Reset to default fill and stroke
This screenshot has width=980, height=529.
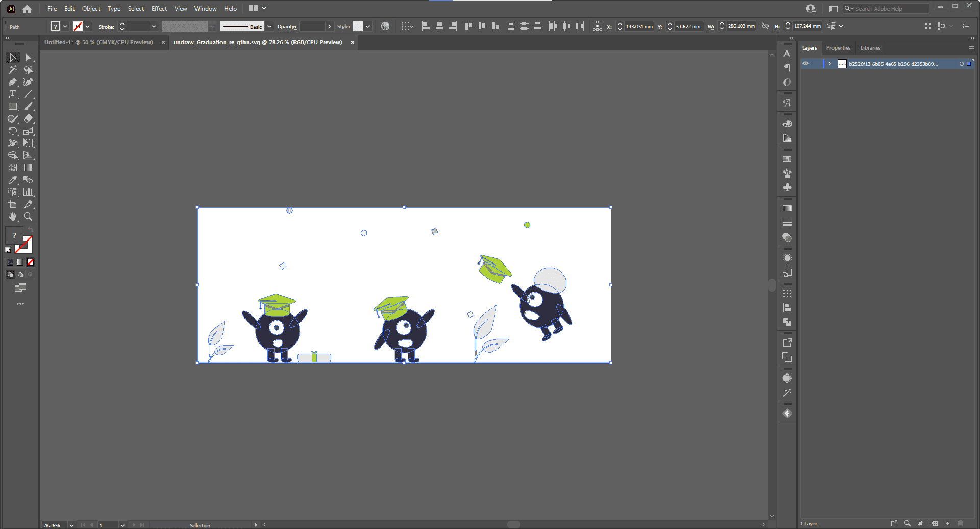click(x=8, y=250)
